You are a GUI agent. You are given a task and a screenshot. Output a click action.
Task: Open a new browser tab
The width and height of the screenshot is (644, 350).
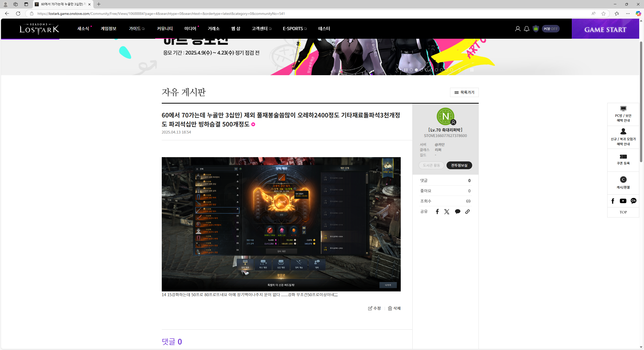pos(99,4)
